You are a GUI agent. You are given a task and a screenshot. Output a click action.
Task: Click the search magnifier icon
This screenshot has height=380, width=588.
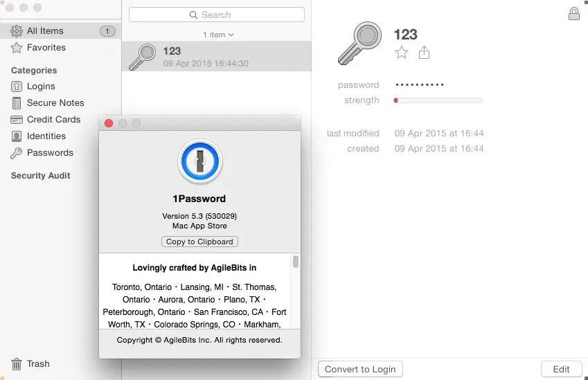193,15
